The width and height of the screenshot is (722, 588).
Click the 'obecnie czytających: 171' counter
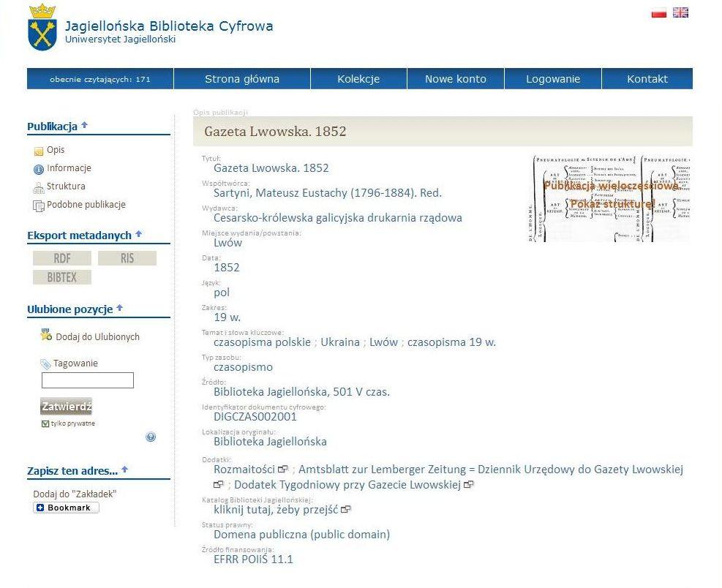(x=100, y=79)
